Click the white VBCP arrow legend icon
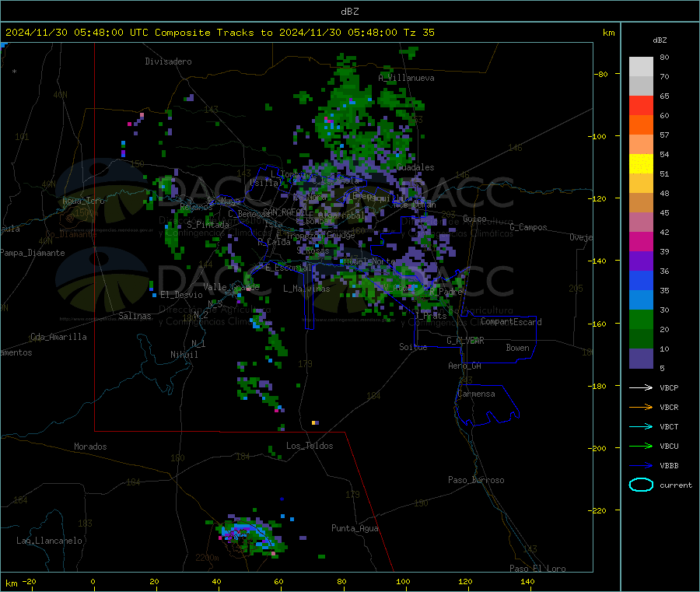Viewport: 700px width, 592px height. pos(641,387)
